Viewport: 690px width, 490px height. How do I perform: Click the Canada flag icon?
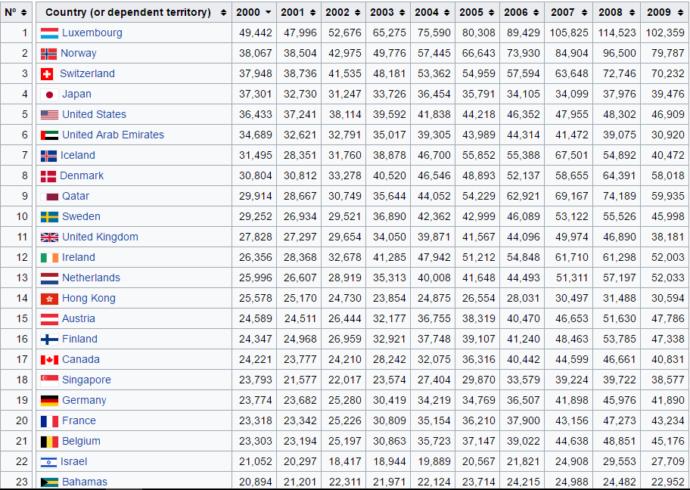(49, 360)
